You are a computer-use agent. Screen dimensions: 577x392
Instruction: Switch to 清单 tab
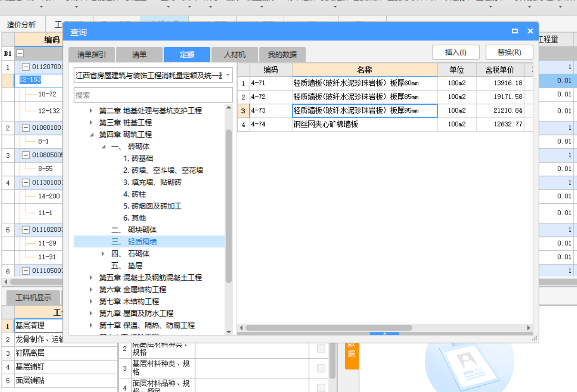[139, 55]
